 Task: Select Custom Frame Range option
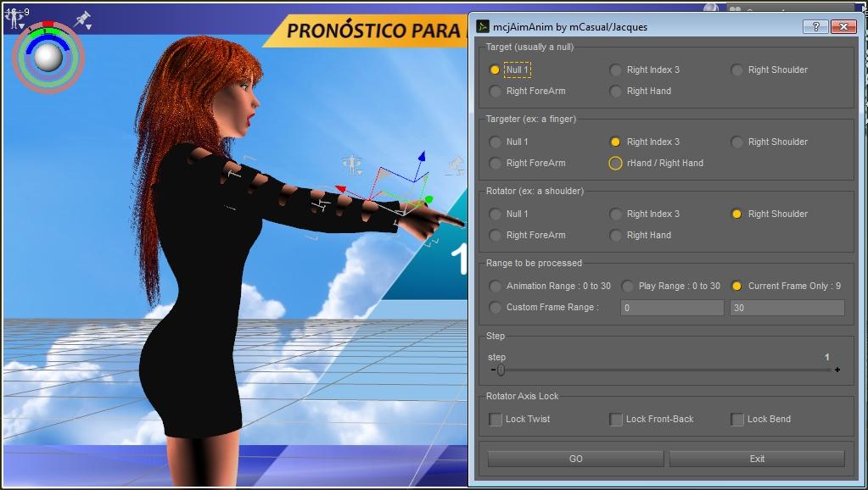(495, 307)
